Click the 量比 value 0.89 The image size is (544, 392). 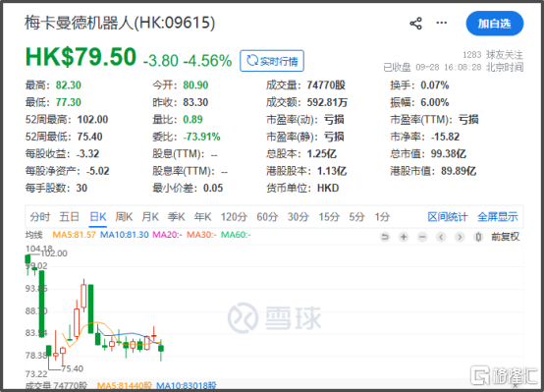coord(192,120)
